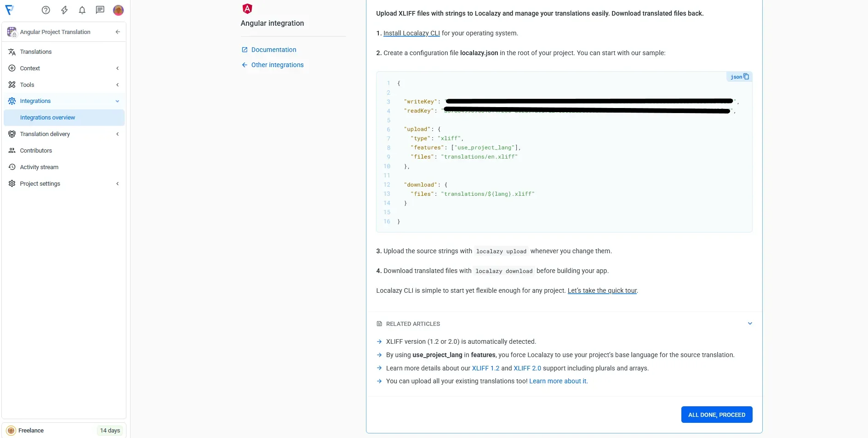The image size is (868, 438).
Task: Go back to Other integrations
Action: pos(277,65)
